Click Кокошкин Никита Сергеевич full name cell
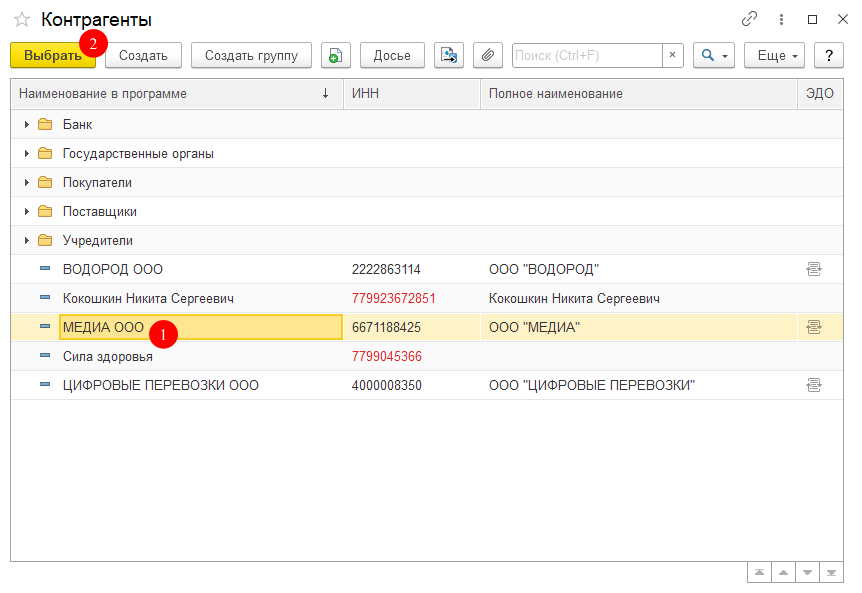Screen dimensions: 862x593 639,298
